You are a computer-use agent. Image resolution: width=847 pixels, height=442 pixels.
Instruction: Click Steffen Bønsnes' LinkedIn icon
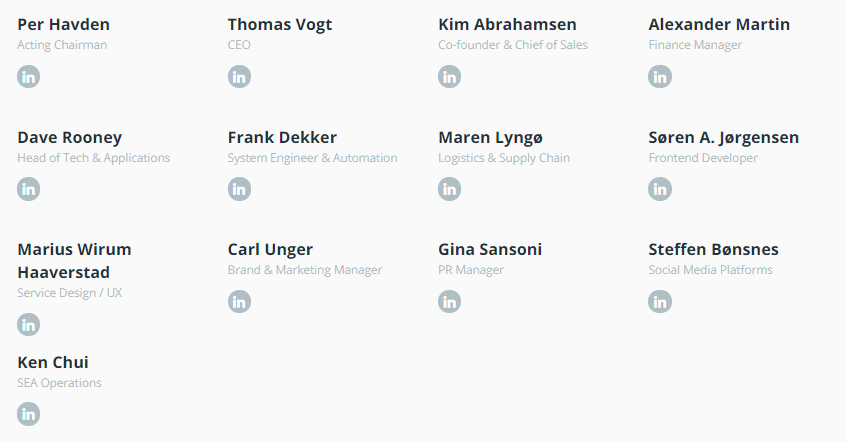pyautogui.click(x=660, y=302)
